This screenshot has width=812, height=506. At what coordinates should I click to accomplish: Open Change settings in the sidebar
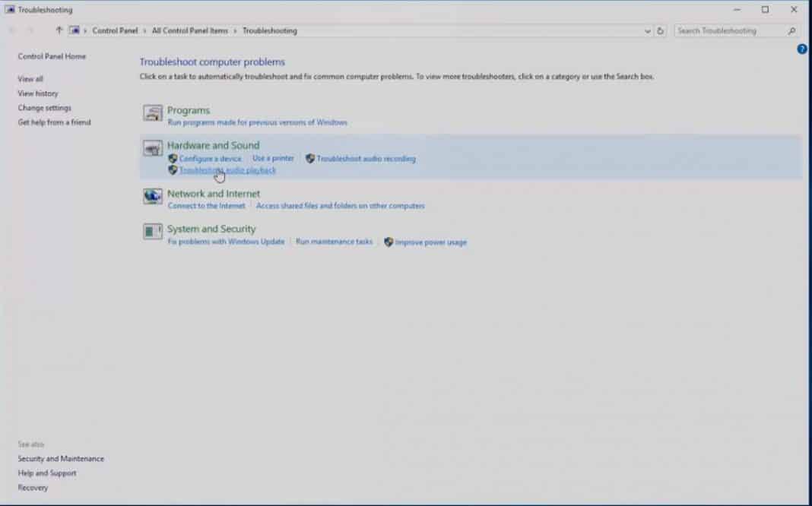45,108
